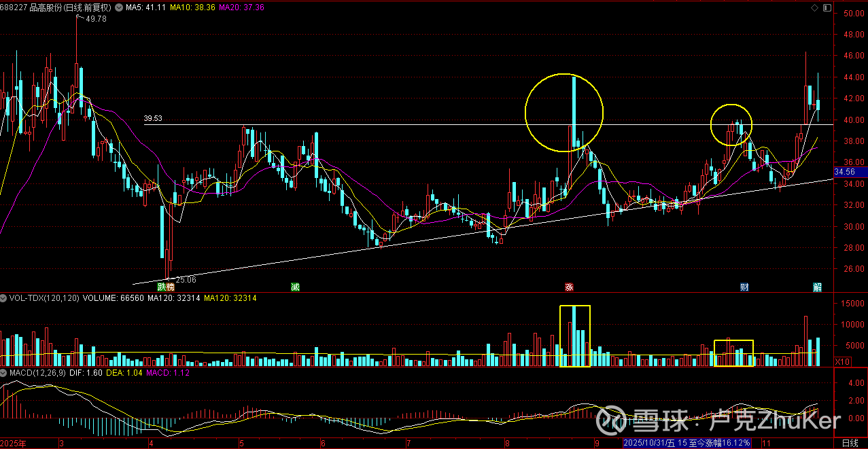868x449 pixels.
Task: Click the 39.53 resistance line label
Action: [x=153, y=118]
